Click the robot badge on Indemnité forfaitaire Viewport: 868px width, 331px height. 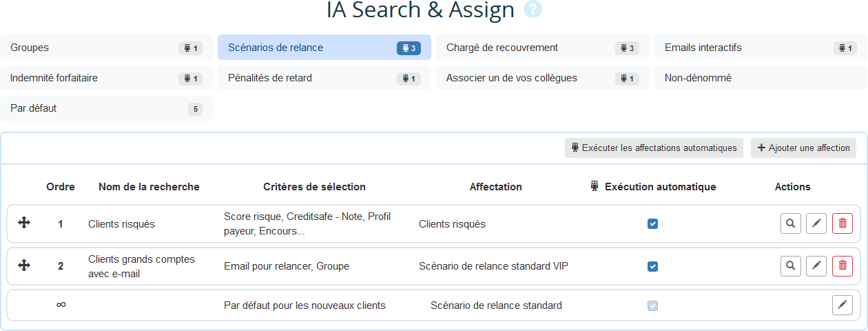pyautogui.click(x=190, y=79)
